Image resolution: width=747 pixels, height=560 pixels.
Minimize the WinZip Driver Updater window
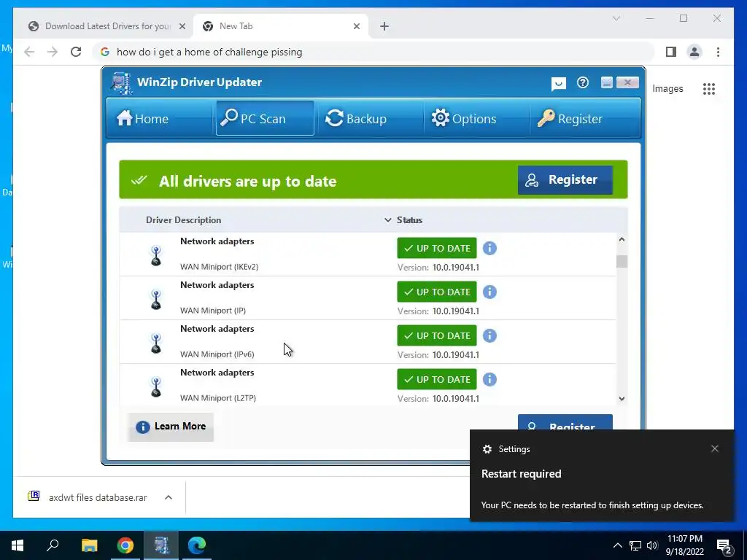pos(606,83)
